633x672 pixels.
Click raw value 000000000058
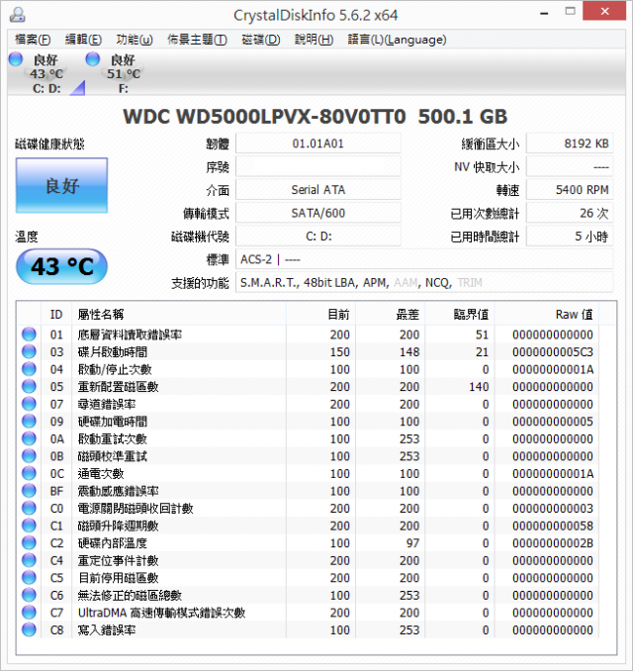[x=553, y=526]
